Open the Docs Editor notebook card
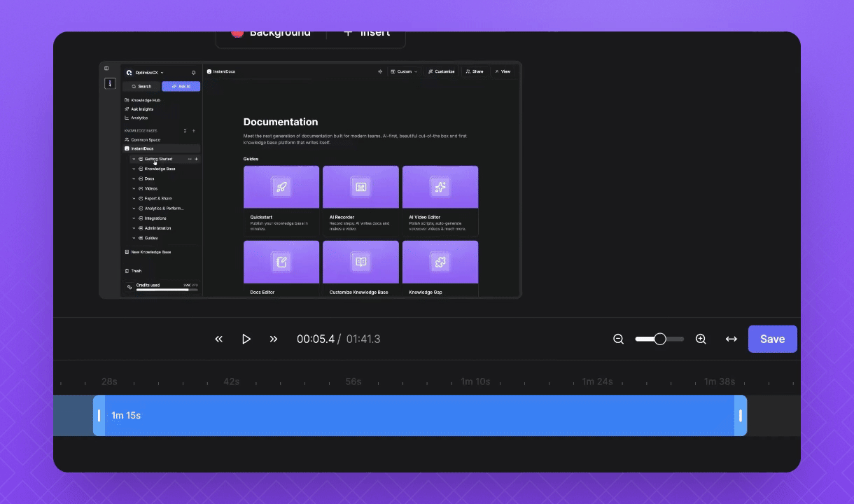This screenshot has height=504, width=854. (281, 269)
